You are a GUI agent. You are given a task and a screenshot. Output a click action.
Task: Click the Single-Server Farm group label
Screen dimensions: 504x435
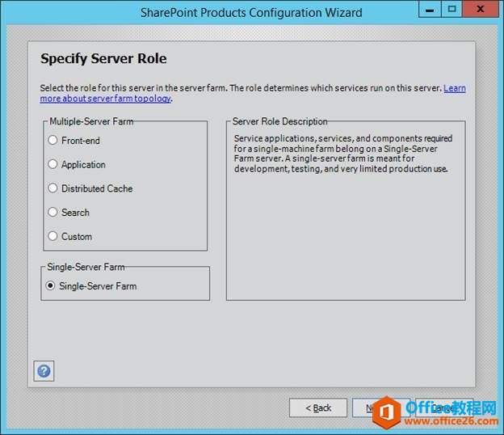(x=86, y=267)
